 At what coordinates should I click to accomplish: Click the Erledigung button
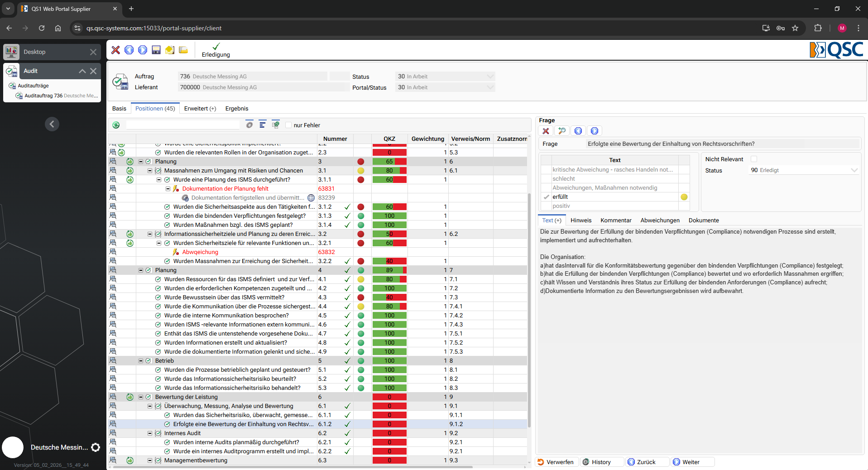216,50
